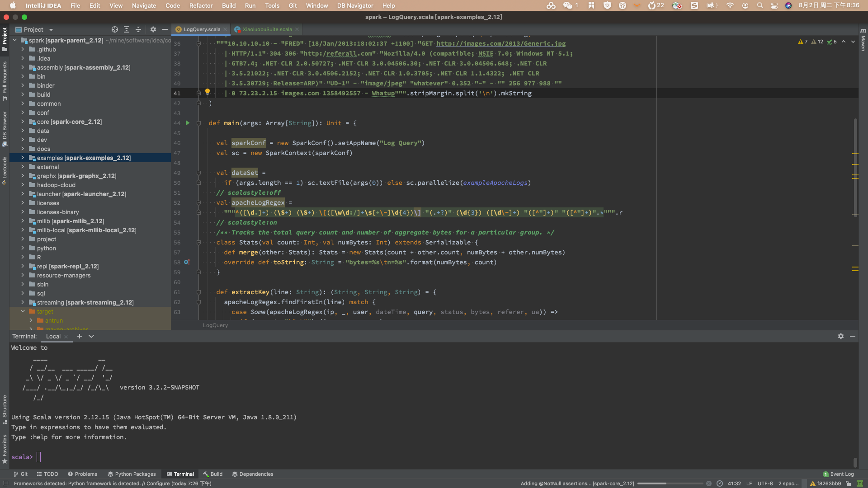868x488 pixels.
Task: Collapse the spark root project node
Action: [15, 40]
